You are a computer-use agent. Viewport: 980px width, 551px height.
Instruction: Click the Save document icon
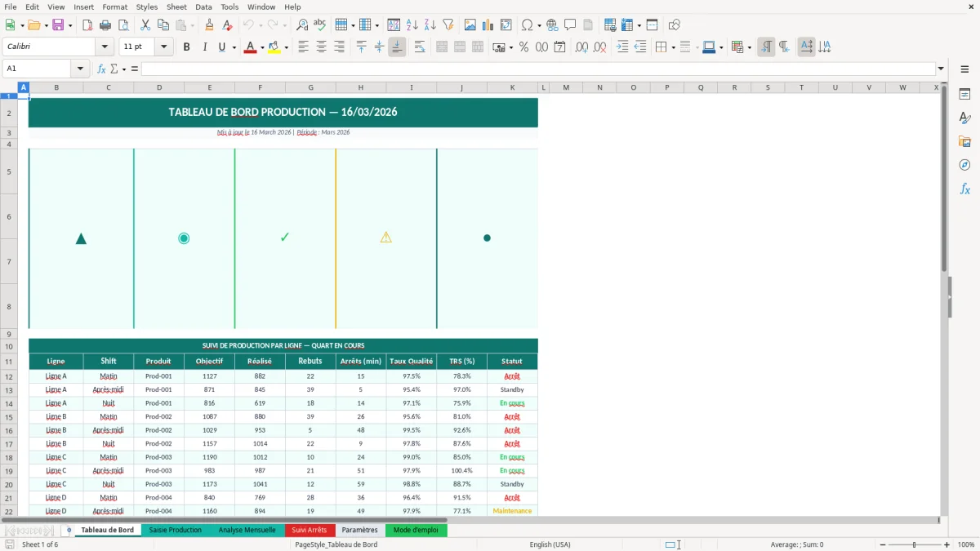58,25
